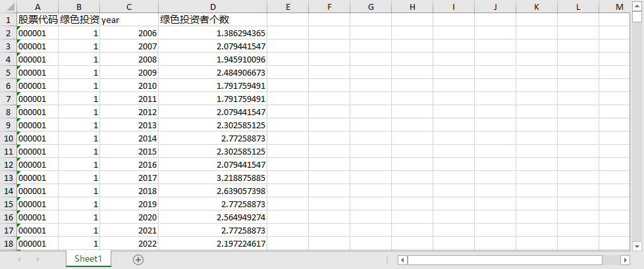Select column K header
644x269 pixels.
tap(537, 7)
